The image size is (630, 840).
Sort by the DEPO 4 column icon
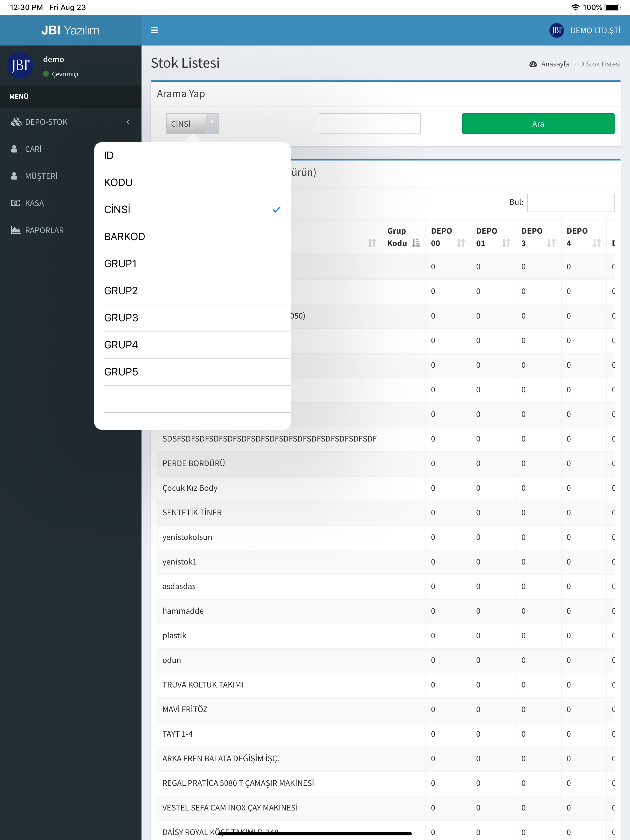click(x=596, y=243)
